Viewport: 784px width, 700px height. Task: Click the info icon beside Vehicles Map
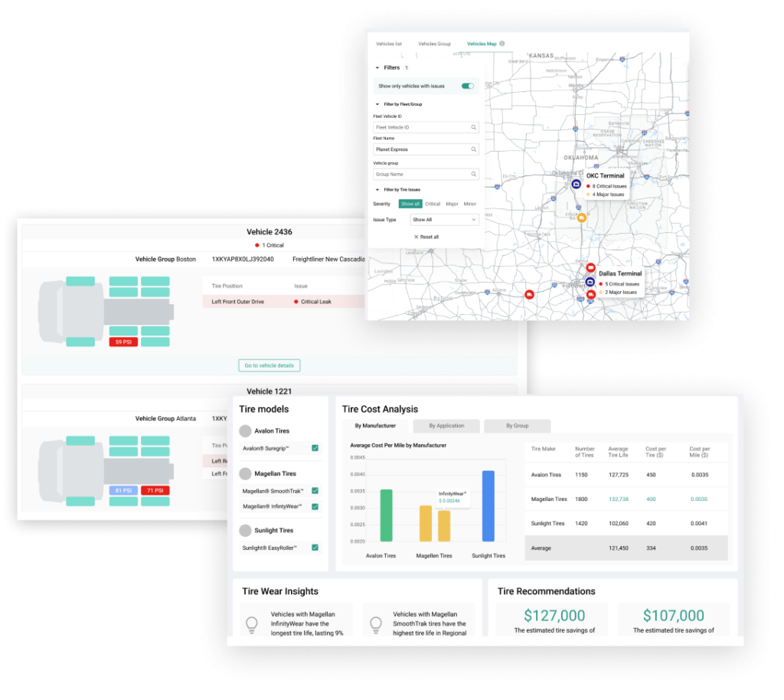502,44
